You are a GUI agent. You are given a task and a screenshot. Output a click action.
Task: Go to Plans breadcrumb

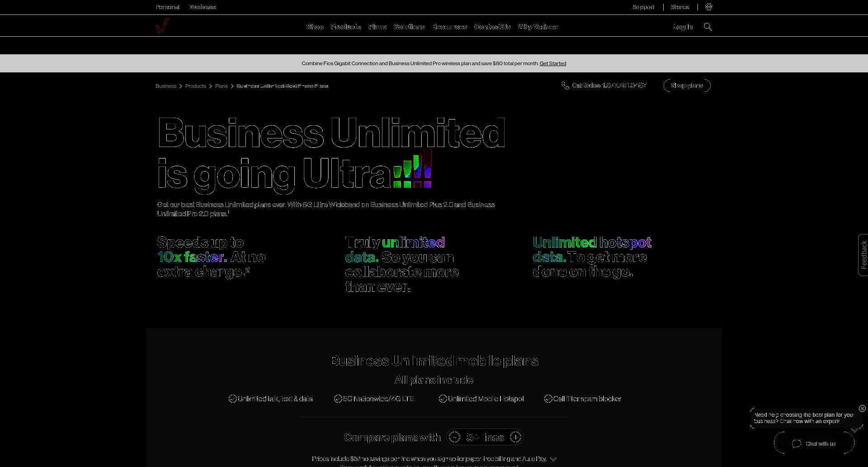coord(222,86)
